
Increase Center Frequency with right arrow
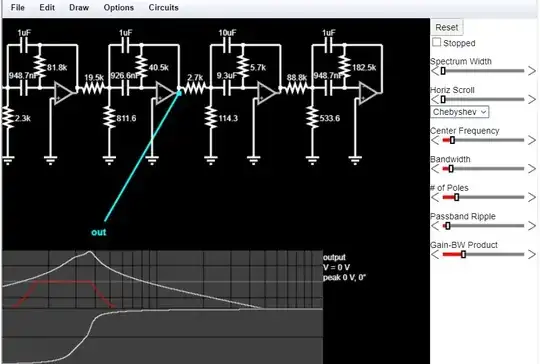click(532, 140)
